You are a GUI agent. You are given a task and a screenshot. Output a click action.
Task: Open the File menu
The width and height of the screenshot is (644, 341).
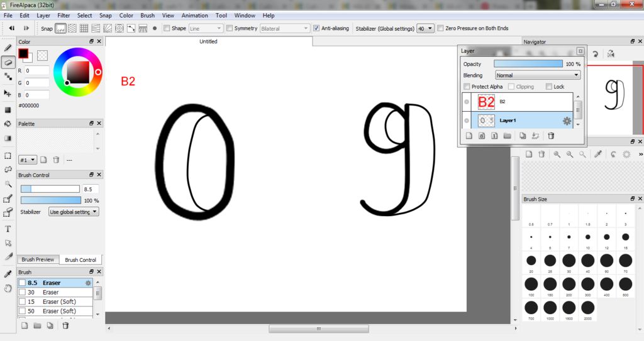click(x=8, y=16)
